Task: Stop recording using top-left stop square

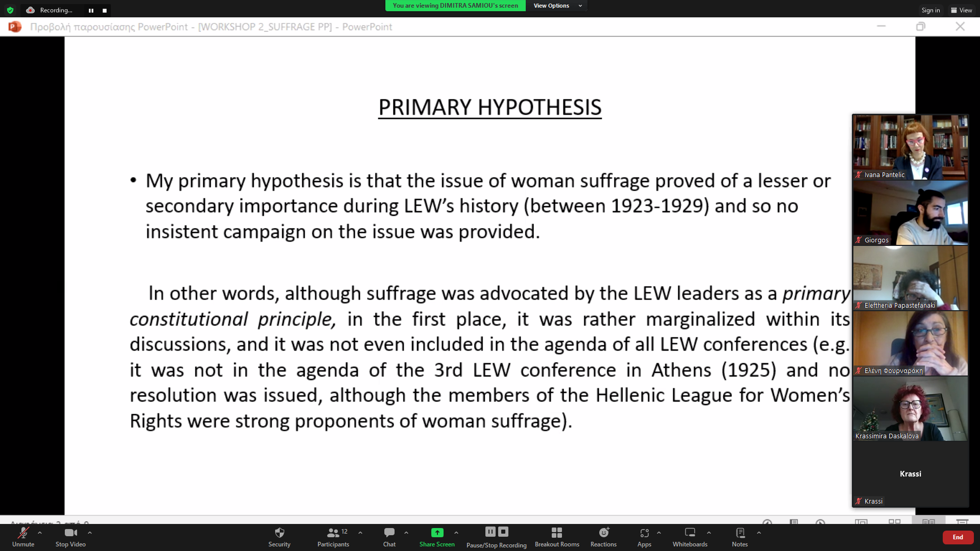Action: [x=105, y=10]
